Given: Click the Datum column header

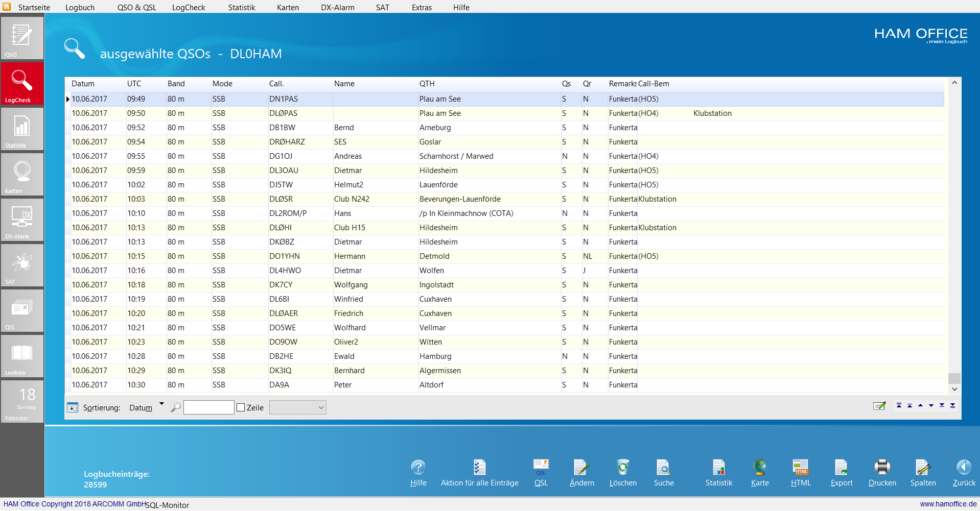Looking at the screenshot, I should coord(83,84).
